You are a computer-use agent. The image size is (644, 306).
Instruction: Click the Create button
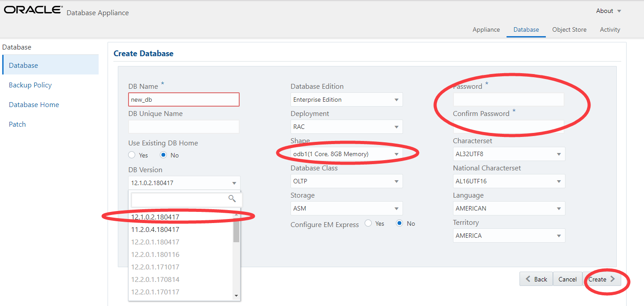(x=602, y=279)
